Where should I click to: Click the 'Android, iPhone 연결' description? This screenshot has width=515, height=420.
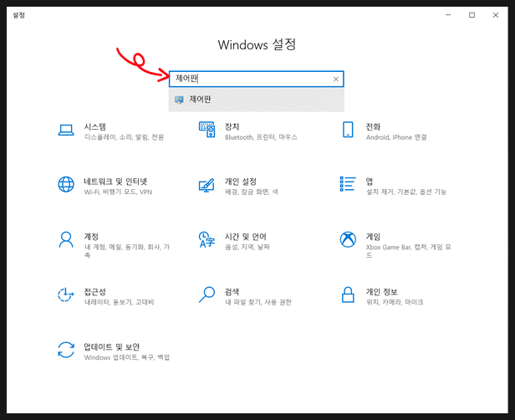[396, 137]
